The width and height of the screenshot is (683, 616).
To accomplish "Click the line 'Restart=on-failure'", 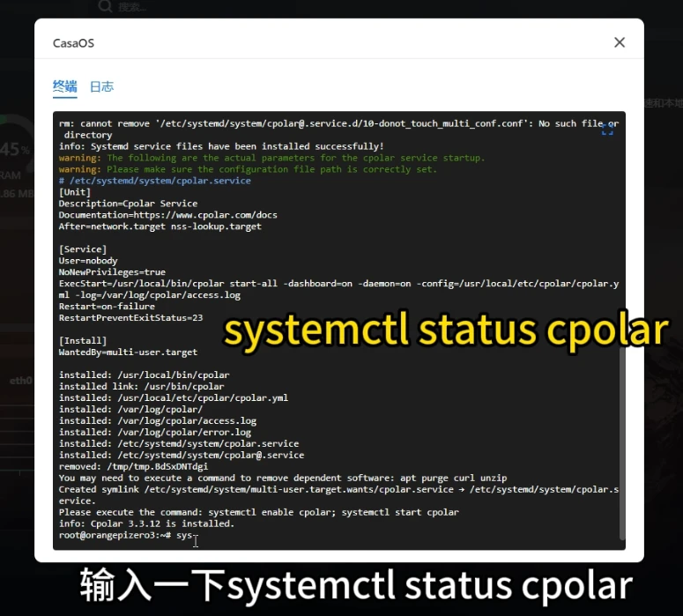I will tap(107, 307).
